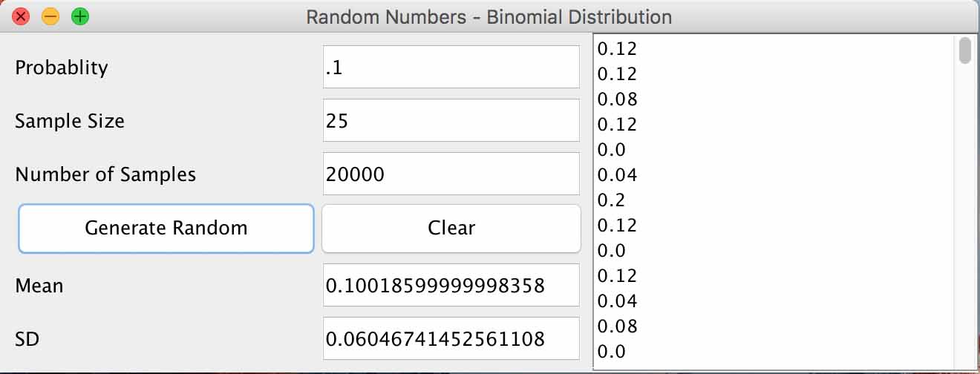980x374 pixels.
Task: Select the bottom 0.0 result entry
Action: 611,352
